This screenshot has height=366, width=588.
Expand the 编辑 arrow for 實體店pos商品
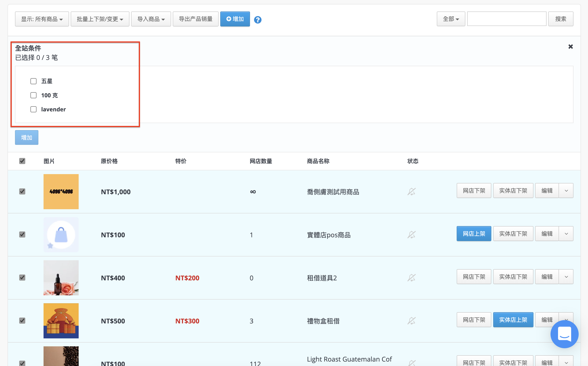click(x=566, y=234)
